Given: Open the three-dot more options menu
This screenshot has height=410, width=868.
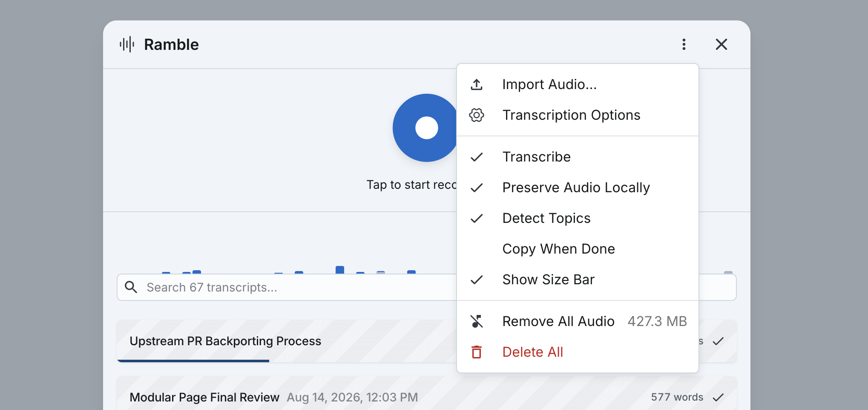Looking at the screenshot, I should pos(684,44).
